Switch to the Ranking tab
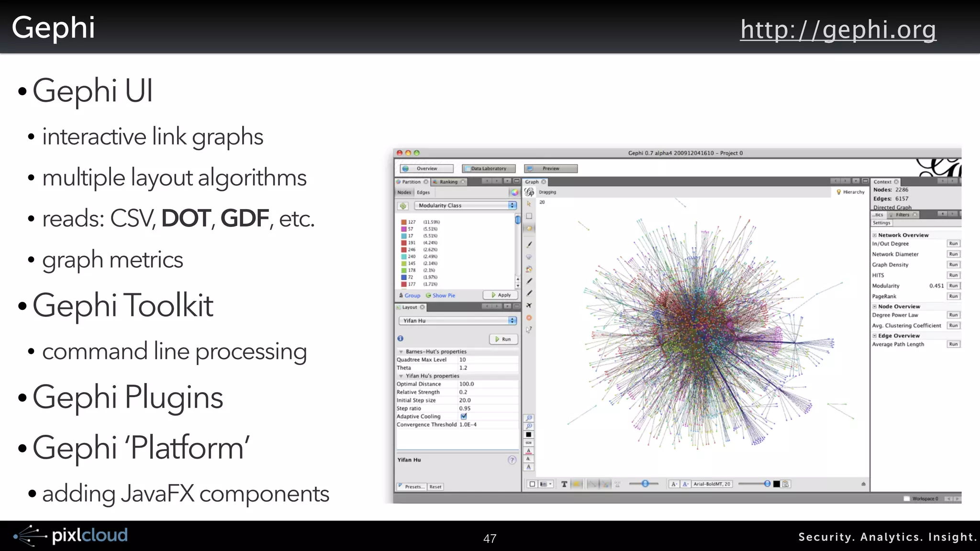The image size is (980, 551). tap(448, 182)
